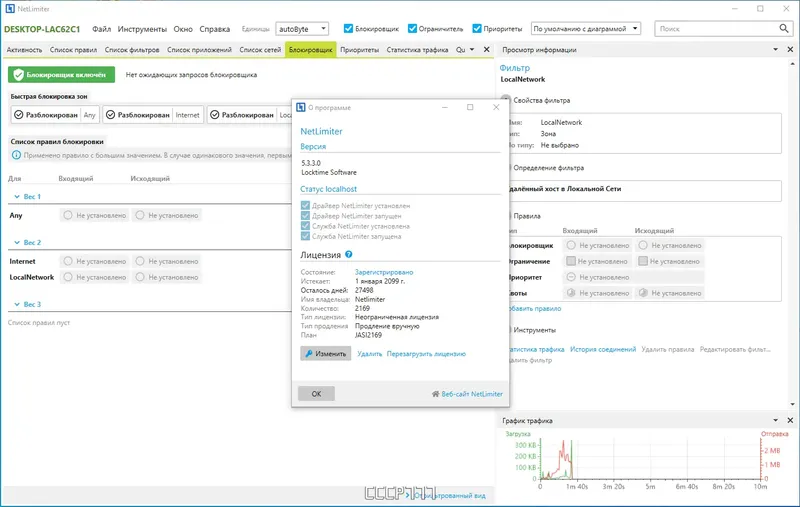This screenshot has height=507, width=800.
Task: Click the Изменить license button
Action: 326,353
